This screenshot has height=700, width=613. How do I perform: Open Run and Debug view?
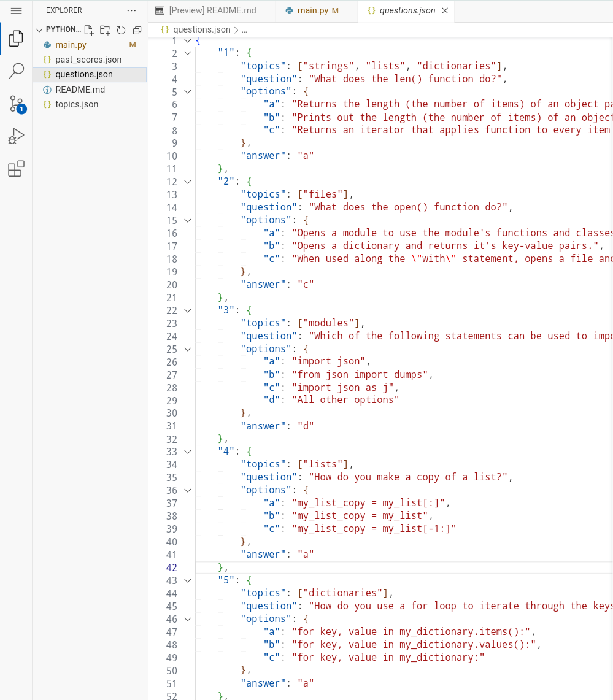point(16,136)
